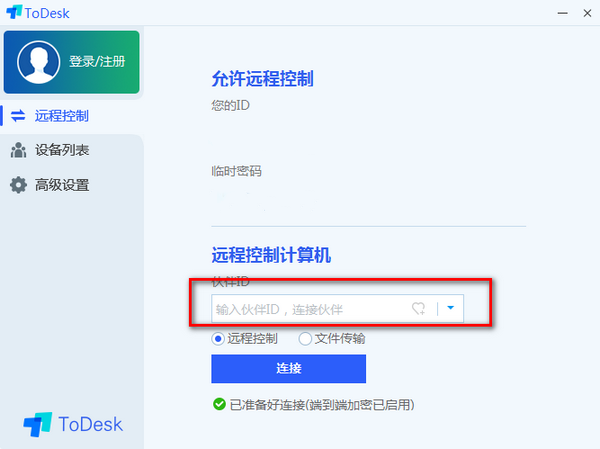This screenshot has height=449, width=600.
Task: Expand the partner ID history dropdown arrow
Action: point(450,308)
